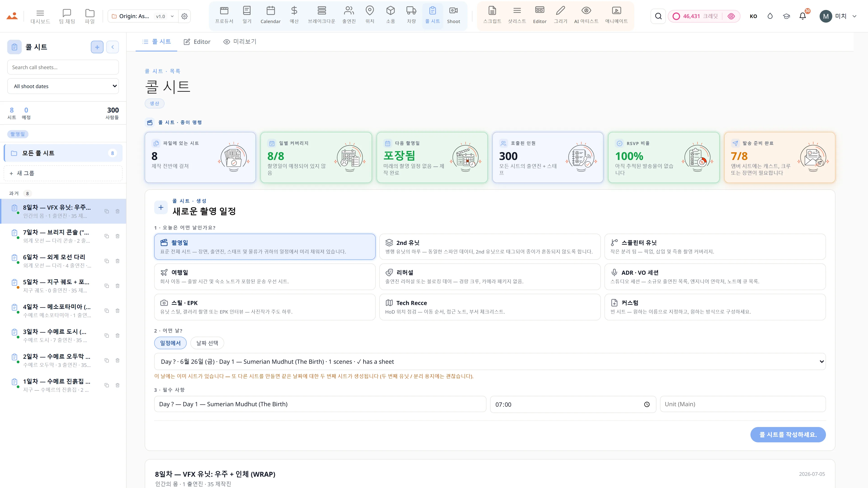The image size is (868, 488).
Task: Delete the 1일차 call sheet
Action: coord(118,385)
